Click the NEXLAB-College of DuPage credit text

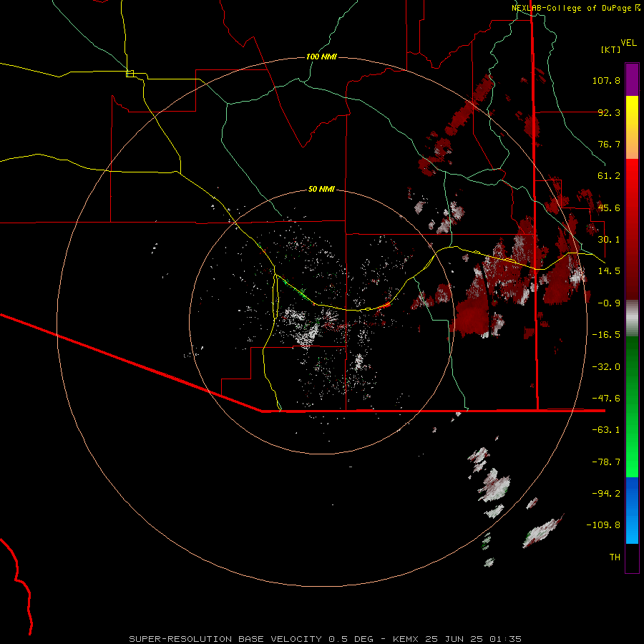tap(575, 8)
